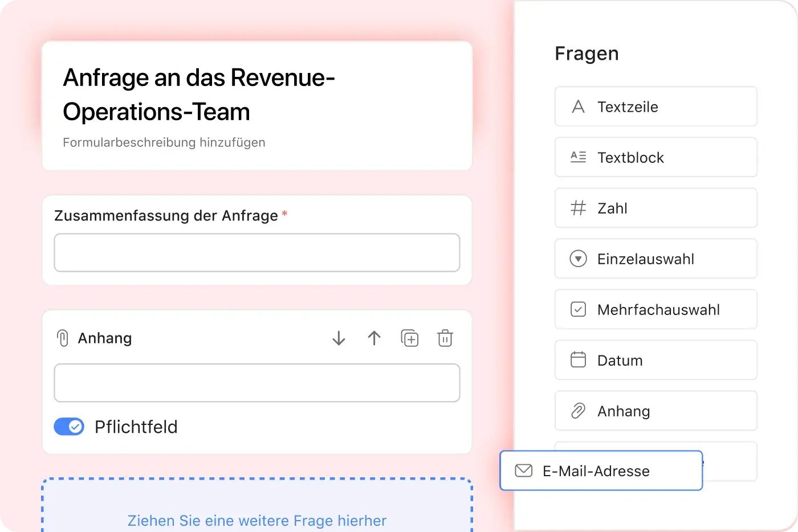Click the Fragen panel heading
This screenshot has width=798, height=532.
(x=587, y=54)
